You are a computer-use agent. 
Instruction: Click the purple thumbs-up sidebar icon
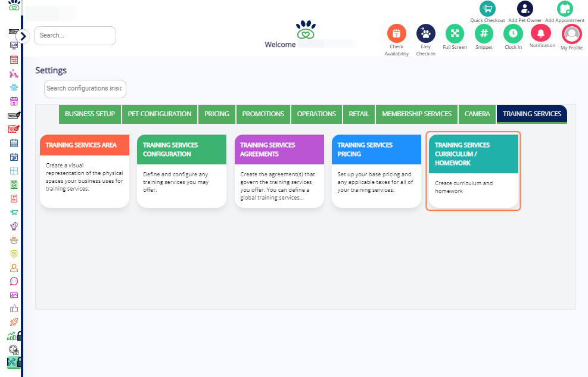(14, 309)
